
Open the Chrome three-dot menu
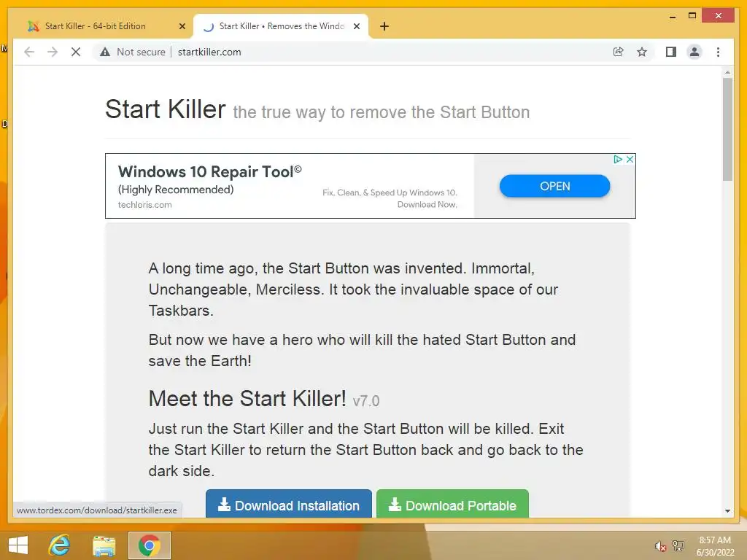point(718,52)
